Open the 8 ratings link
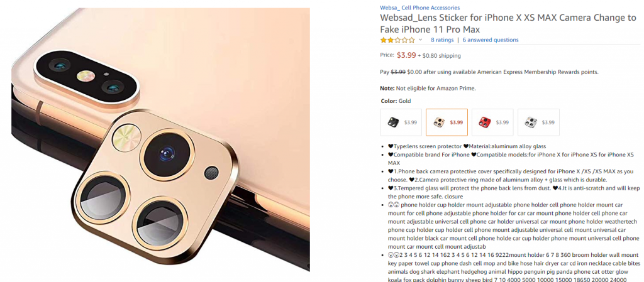Viewport: 644px width, 282px height. [442, 40]
